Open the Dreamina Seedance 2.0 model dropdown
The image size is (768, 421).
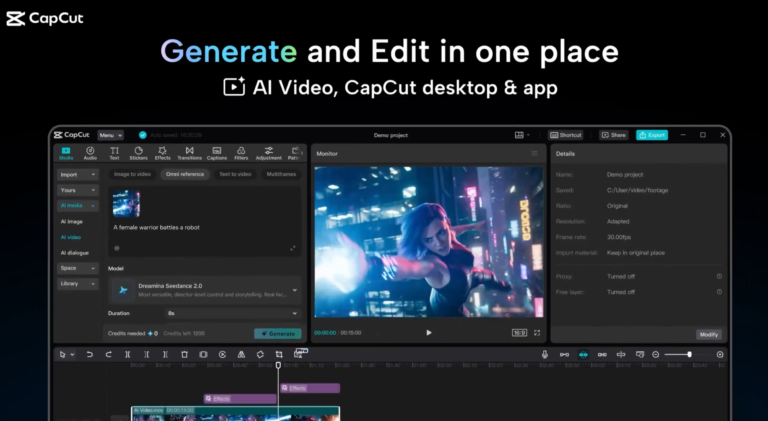pyautogui.click(x=205, y=290)
